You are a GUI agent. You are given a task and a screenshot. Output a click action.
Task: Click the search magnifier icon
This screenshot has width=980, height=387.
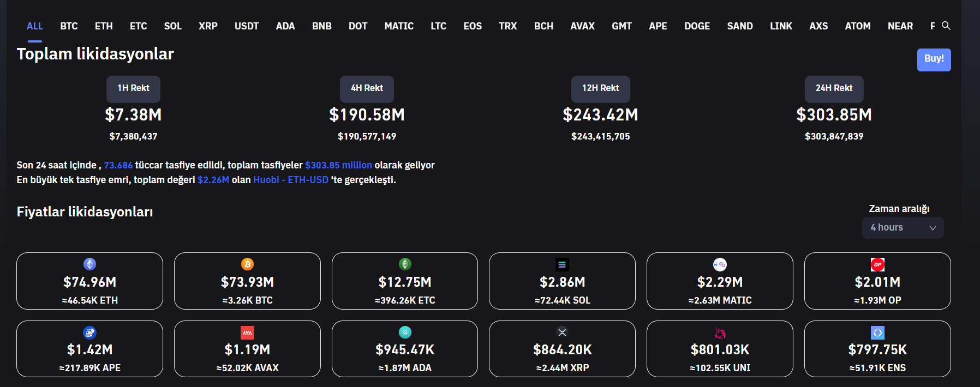946,26
